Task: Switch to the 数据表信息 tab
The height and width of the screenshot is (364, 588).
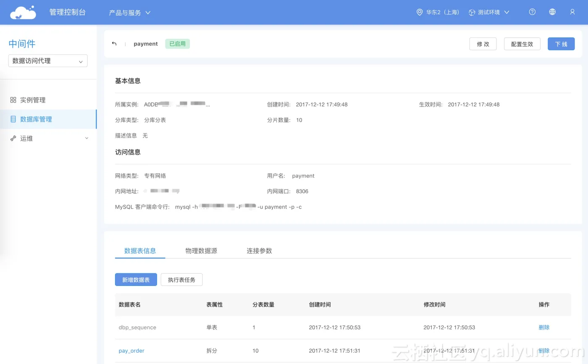Action: pyautogui.click(x=140, y=251)
